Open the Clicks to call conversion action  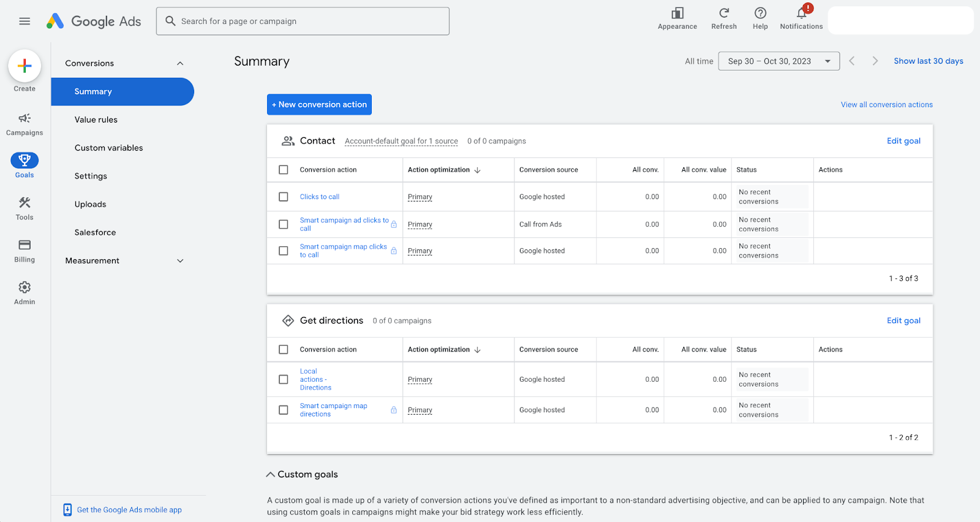[319, 197]
